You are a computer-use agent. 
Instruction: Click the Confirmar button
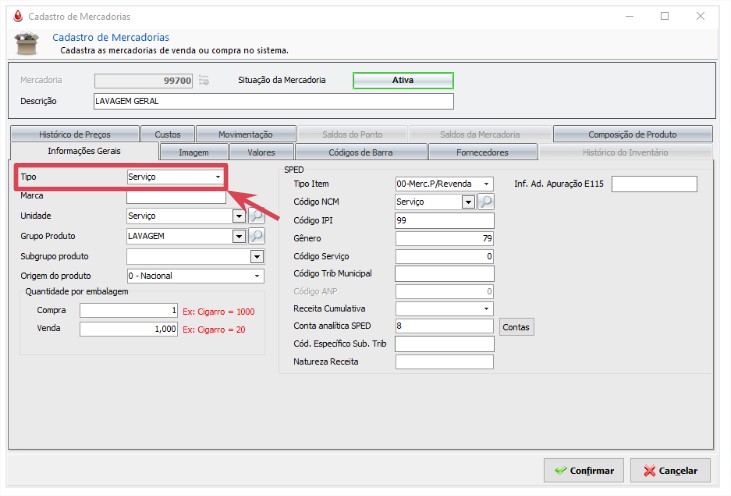(x=584, y=470)
